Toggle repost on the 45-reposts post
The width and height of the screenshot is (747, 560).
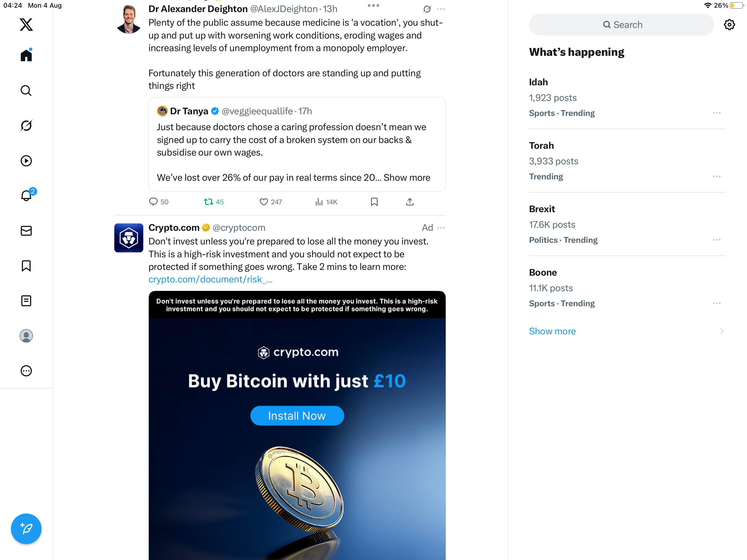coord(208,202)
